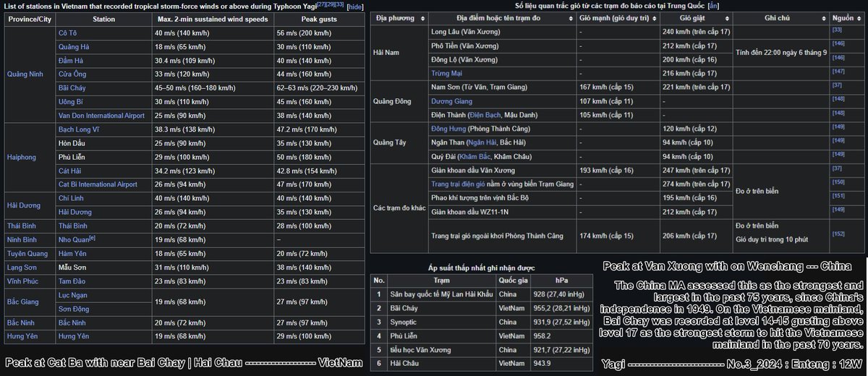Open Cat Bi International Airport link
868x376 pixels.
(x=98, y=184)
